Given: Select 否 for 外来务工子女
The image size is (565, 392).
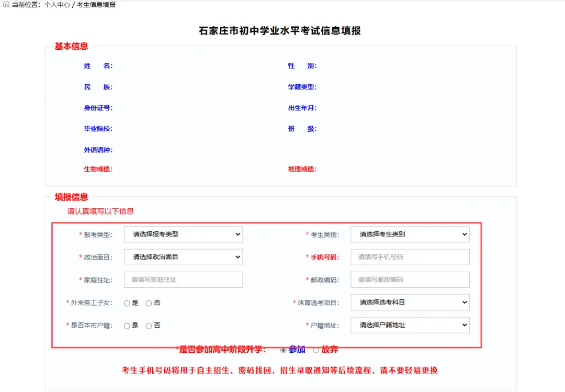Looking at the screenshot, I should coord(149,303).
